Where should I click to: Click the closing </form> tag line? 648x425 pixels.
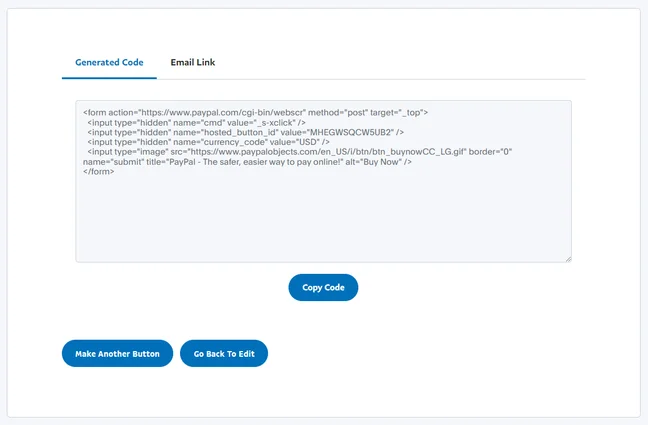point(98,172)
